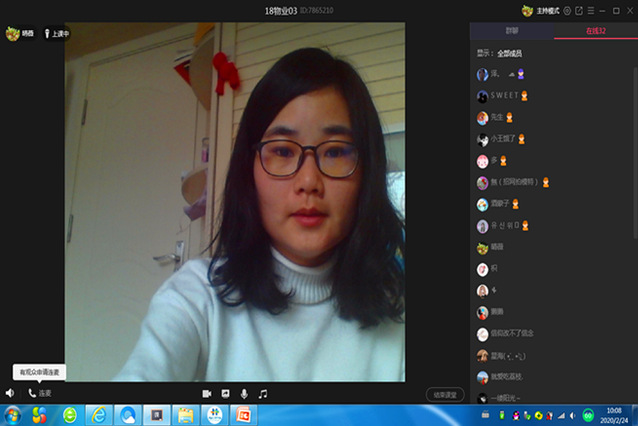Click the music note icon
The image size is (638, 426).
(263, 394)
